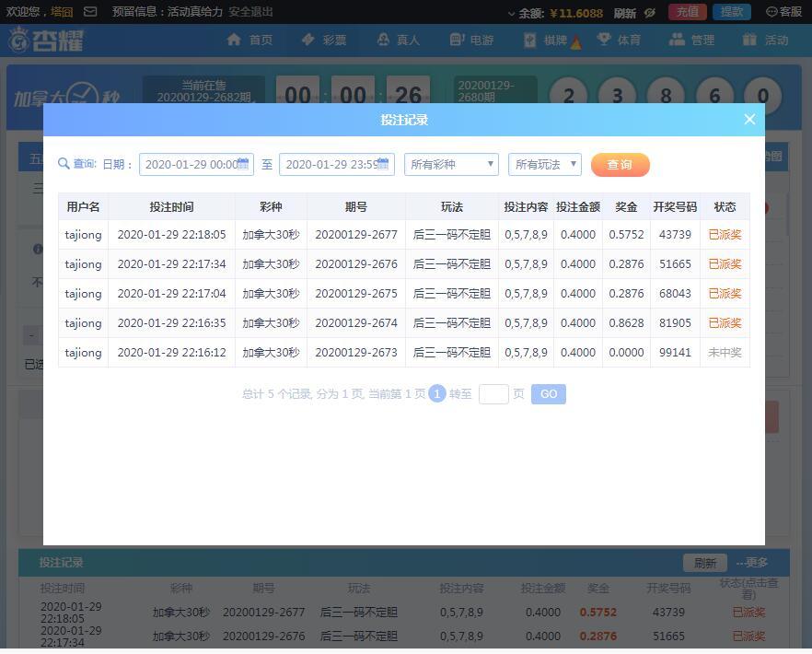Image resolution: width=812 pixels, height=654 pixels.
Task: Click the red 充值 recharge button
Action: point(687,12)
